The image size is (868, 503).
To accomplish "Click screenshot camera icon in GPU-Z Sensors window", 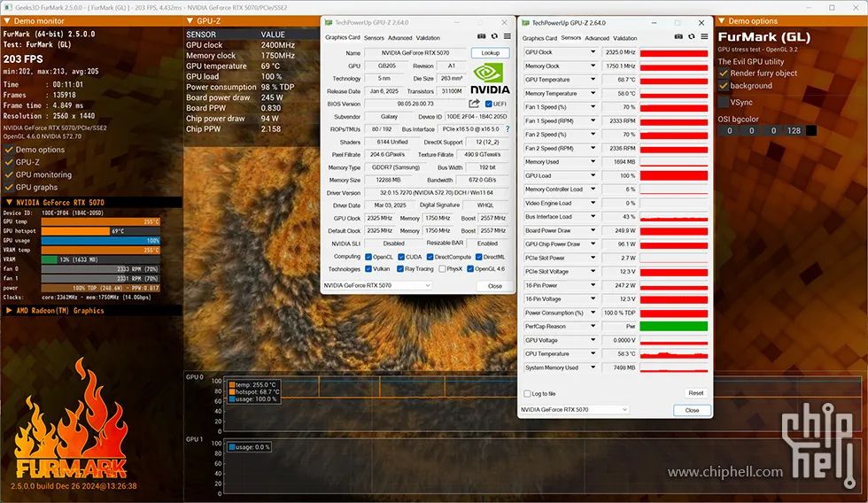I will (x=678, y=36).
